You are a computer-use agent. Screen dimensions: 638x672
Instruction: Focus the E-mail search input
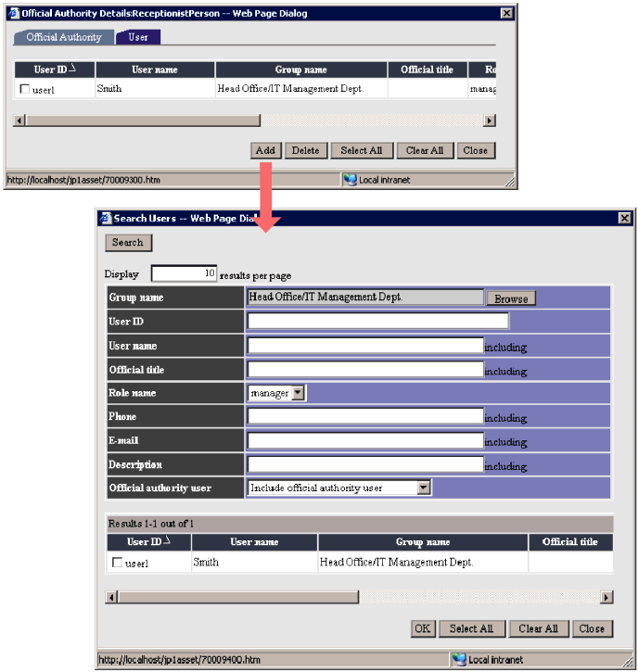(365, 440)
